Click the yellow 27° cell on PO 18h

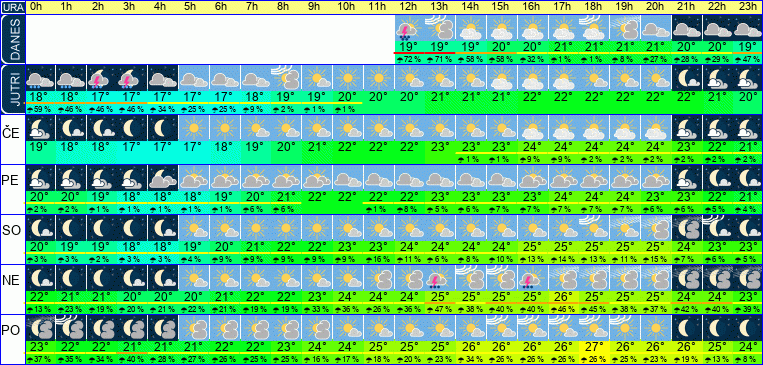[593, 347]
